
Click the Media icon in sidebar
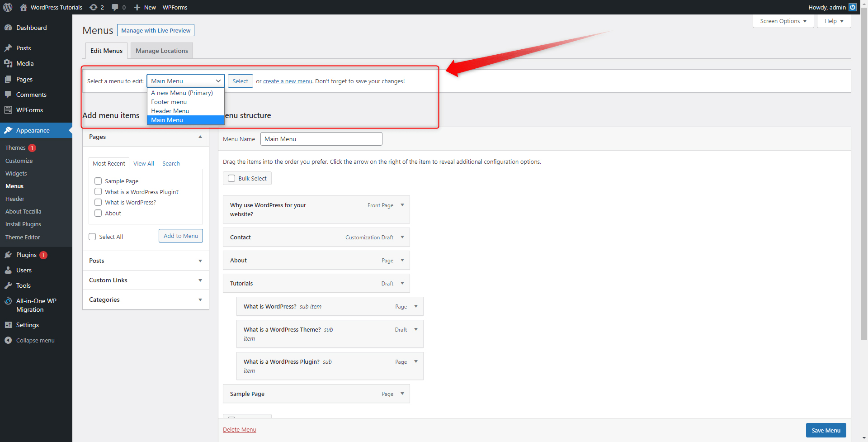click(x=8, y=63)
